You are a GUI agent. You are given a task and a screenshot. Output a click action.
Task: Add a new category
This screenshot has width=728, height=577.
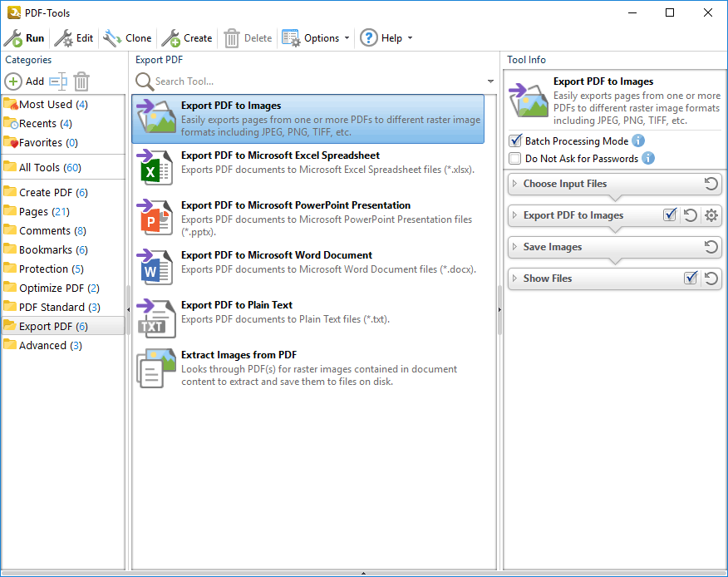coord(25,81)
